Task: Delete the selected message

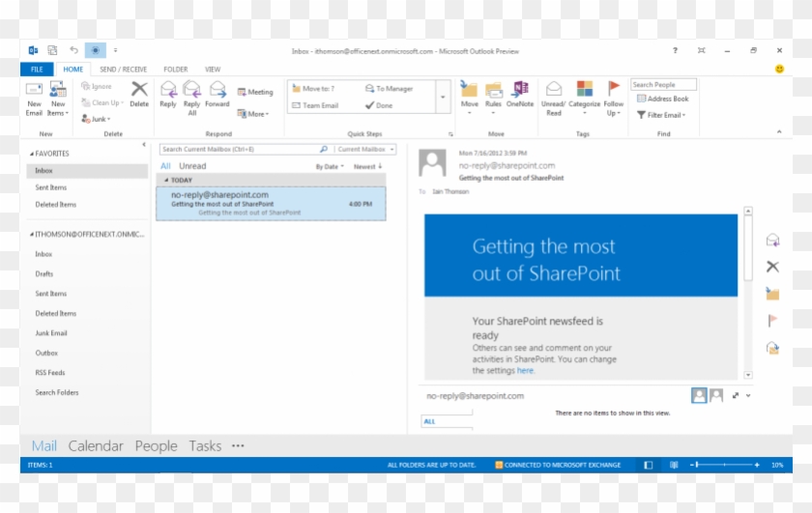Action: click(139, 95)
